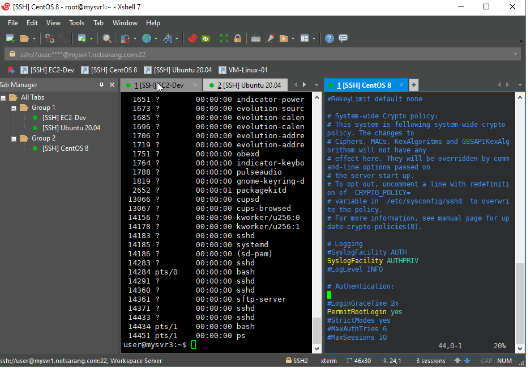The height and width of the screenshot is (369, 528).
Task: Open the View menu
Action: [53, 23]
